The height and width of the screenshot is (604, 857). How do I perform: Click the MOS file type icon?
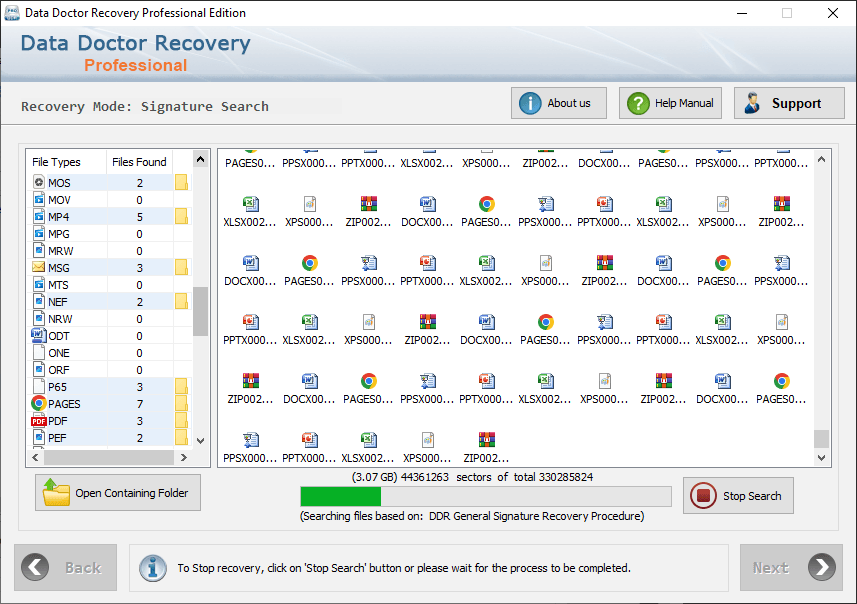[x=39, y=183]
